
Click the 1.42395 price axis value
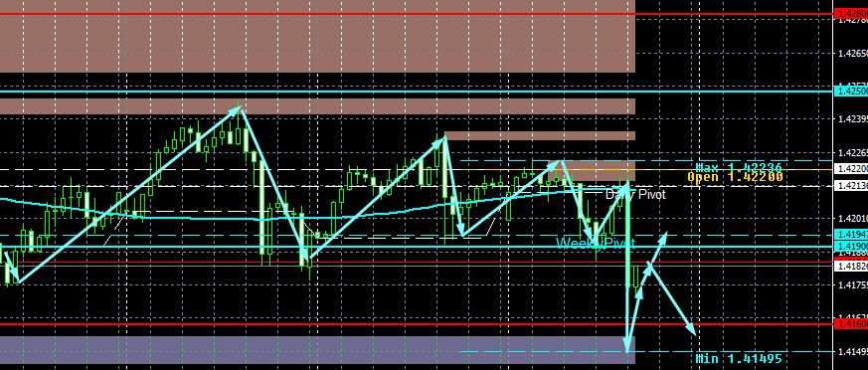(x=852, y=118)
